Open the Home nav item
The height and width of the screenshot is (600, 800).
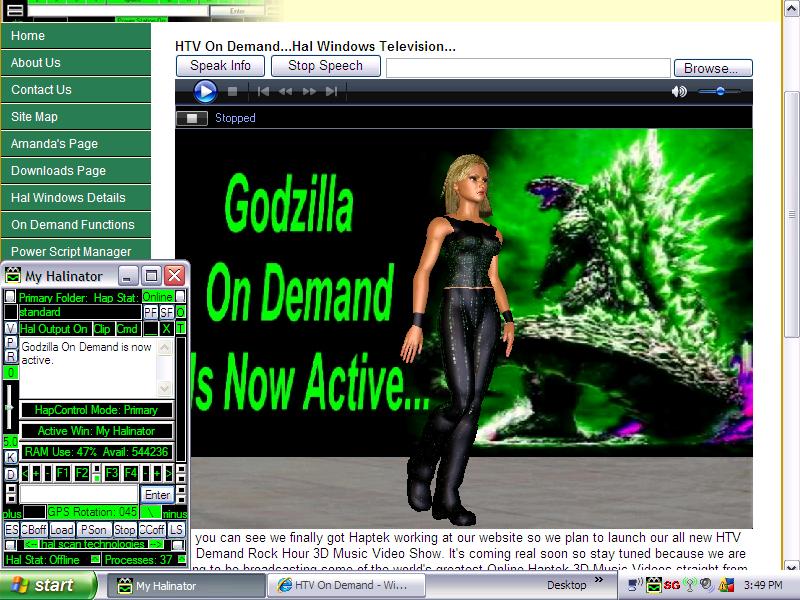click(x=76, y=36)
